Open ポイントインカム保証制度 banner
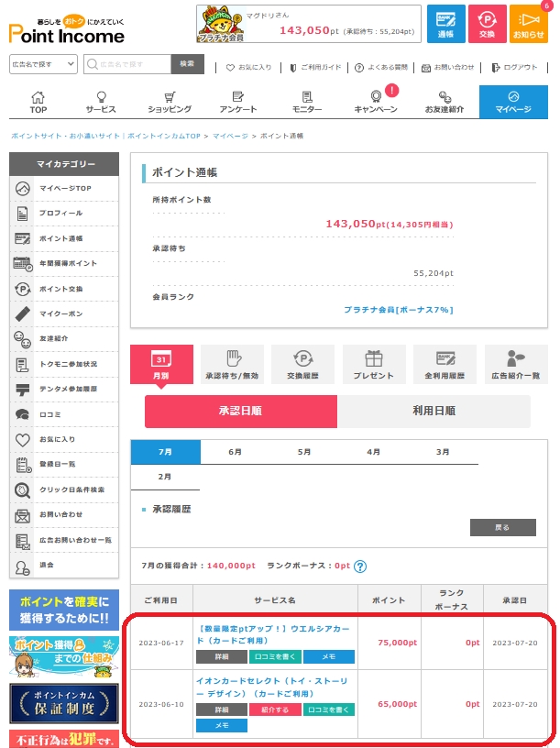The image size is (560, 748). [x=64, y=703]
